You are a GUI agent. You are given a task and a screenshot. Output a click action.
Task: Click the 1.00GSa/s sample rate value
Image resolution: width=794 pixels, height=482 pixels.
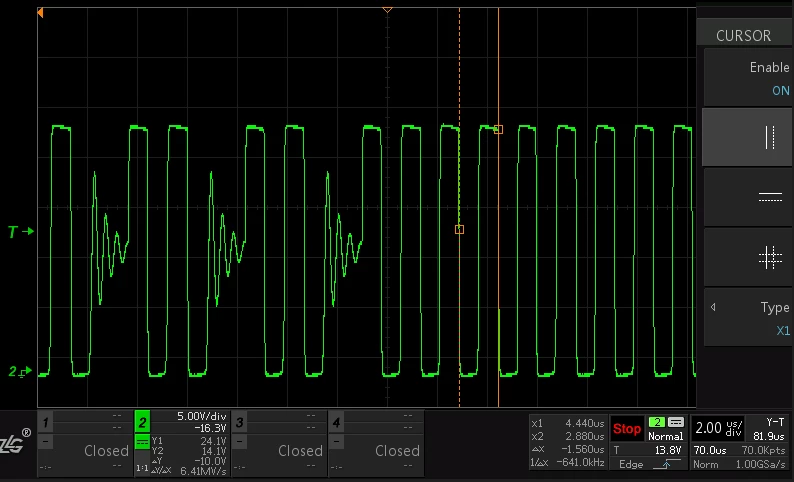pos(761,464)
